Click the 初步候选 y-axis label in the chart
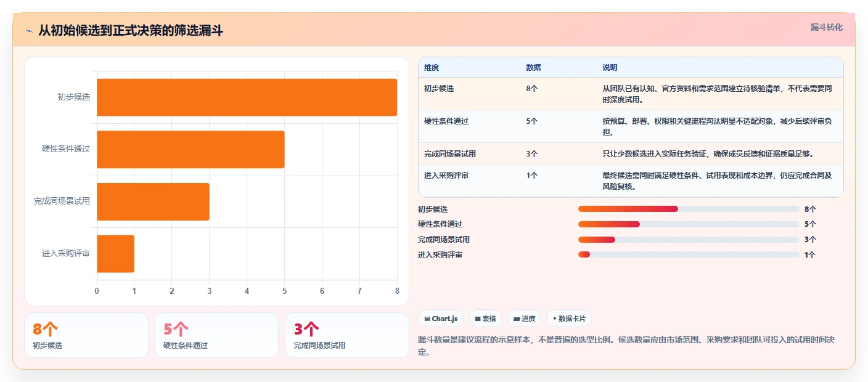868x382 pixels. tap(73, 97)
